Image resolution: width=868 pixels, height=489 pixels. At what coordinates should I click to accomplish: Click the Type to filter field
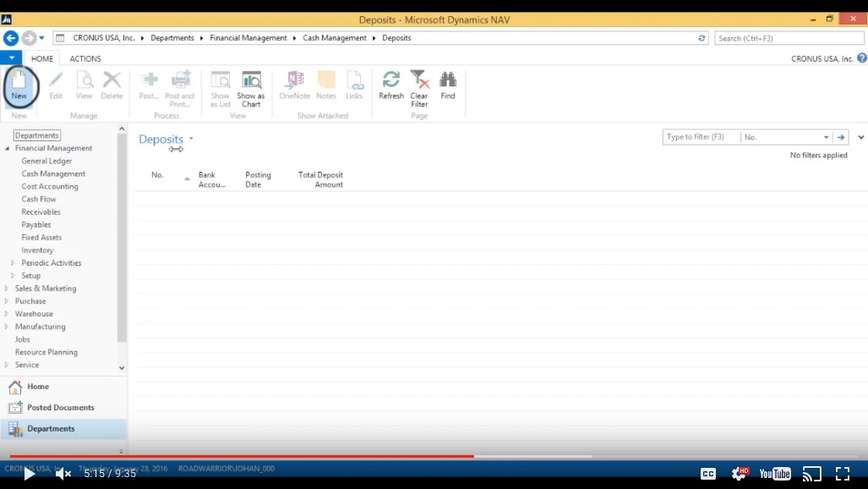pos(701,137)
